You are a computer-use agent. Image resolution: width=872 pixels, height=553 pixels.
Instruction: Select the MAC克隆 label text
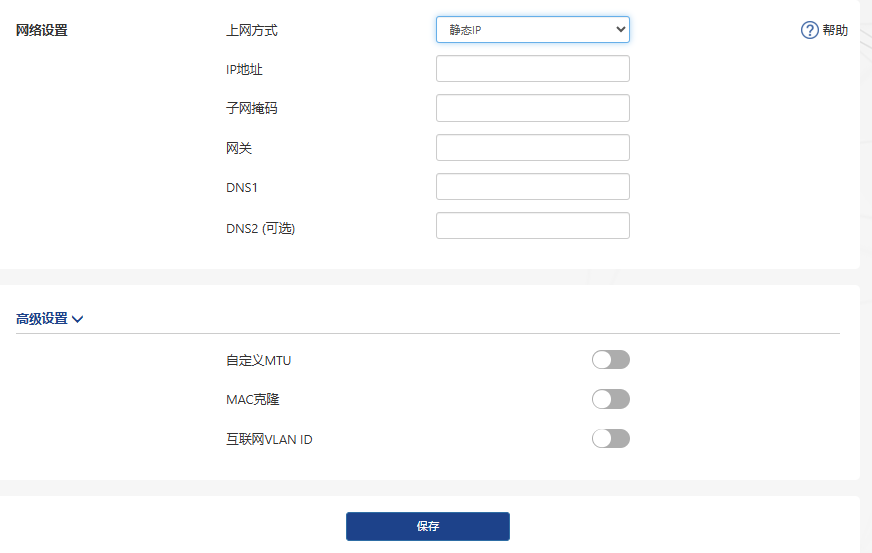(252, 399)
